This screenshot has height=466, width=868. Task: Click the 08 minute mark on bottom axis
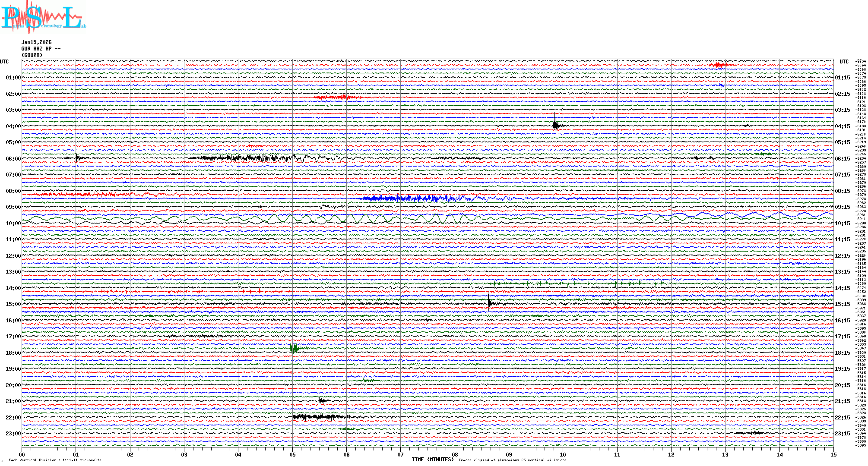click(455, 454)
